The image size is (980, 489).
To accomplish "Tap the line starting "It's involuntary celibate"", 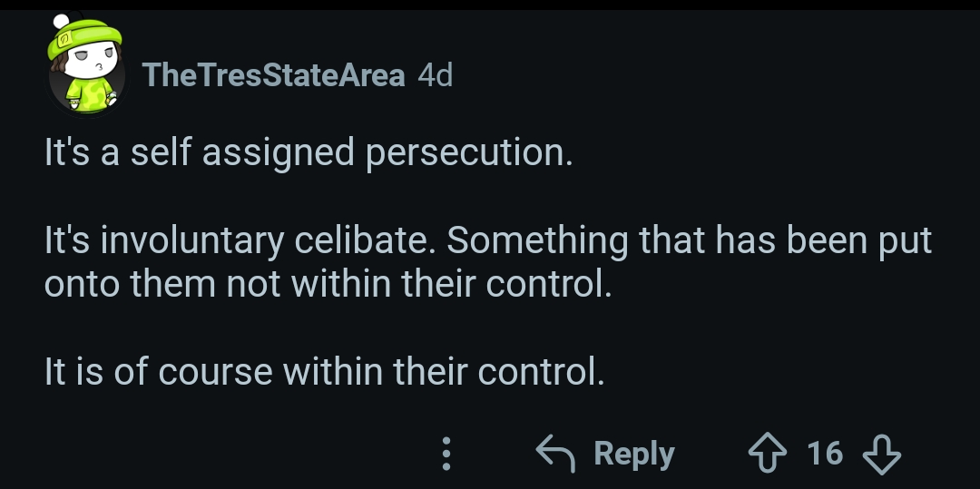I will coord(488,240).
